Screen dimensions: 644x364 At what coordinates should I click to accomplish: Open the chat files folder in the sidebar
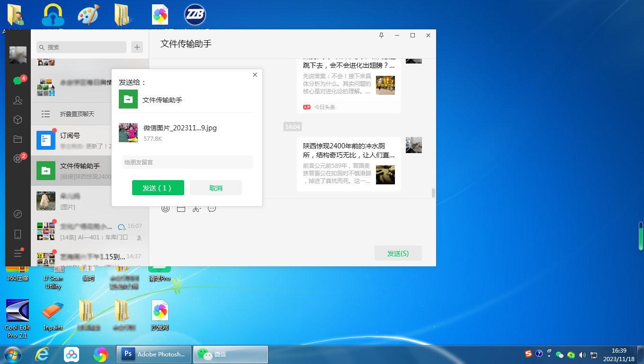coord(18,139)
